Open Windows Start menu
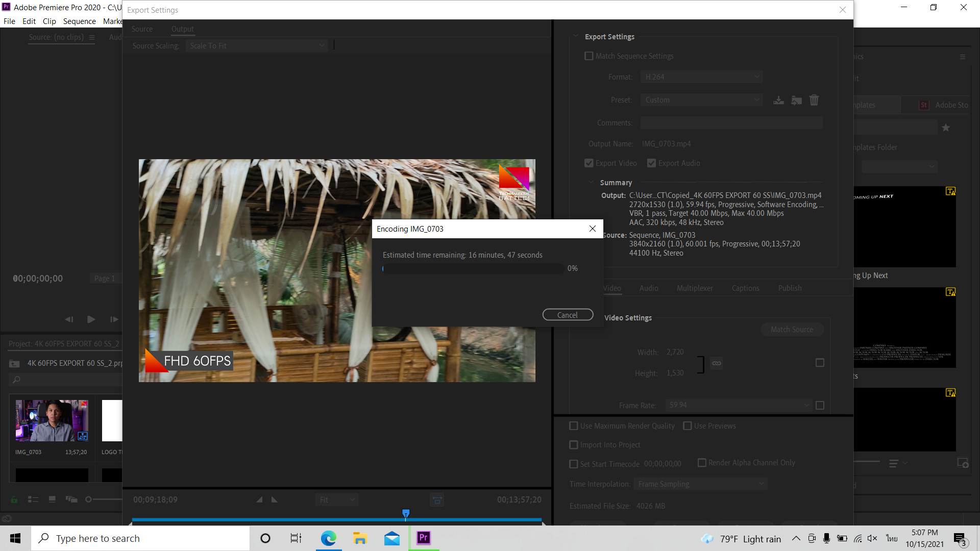The width and height of the screenshot is (980, 551). point(15,538)
